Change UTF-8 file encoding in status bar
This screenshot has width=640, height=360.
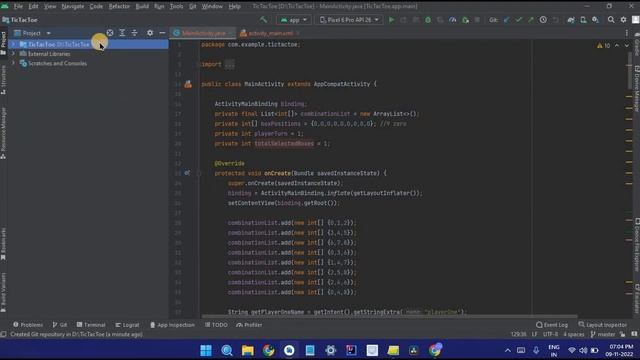coord(551,334)
